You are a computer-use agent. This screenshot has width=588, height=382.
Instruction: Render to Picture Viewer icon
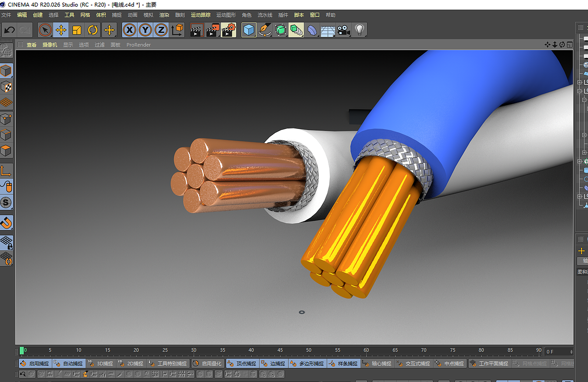click(x=213, y=30)
